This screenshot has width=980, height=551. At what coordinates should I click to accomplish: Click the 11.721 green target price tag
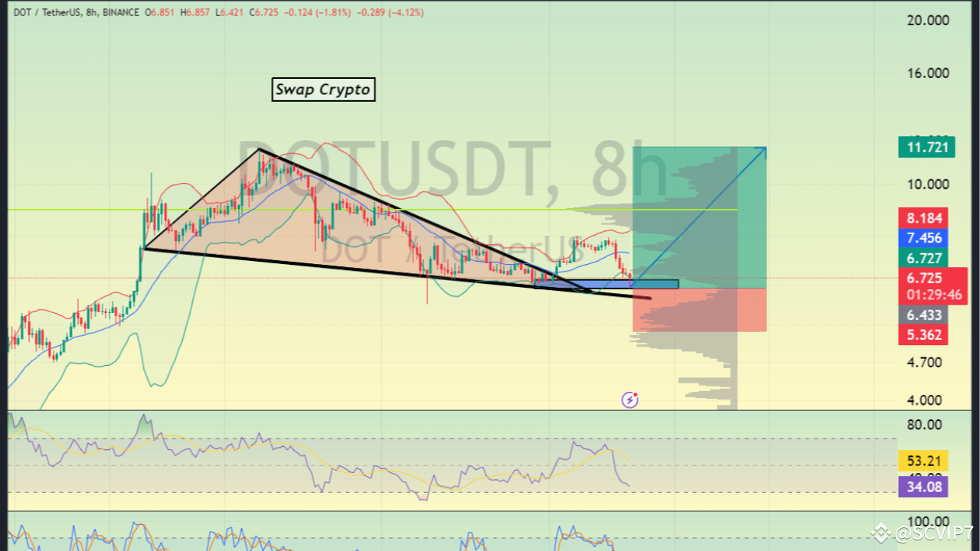coord(926,146)
